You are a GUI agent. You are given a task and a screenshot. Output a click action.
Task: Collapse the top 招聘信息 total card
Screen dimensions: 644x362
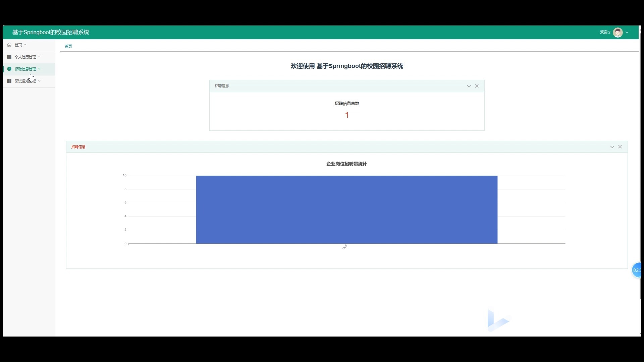click(469, 86)
